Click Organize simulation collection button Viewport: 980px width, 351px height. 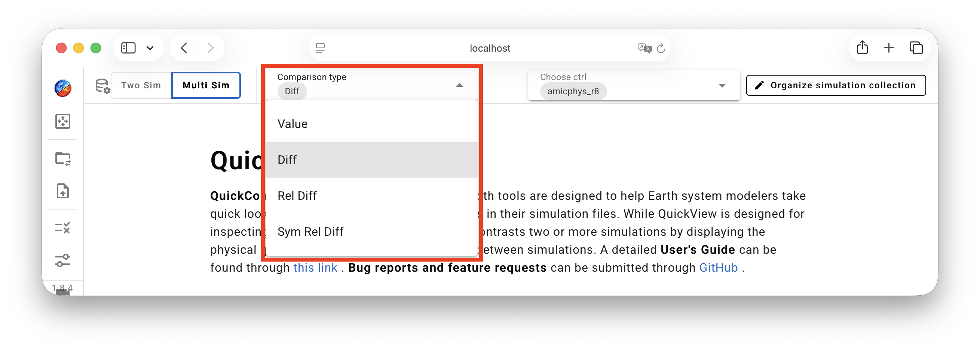(x=836, y=85)
